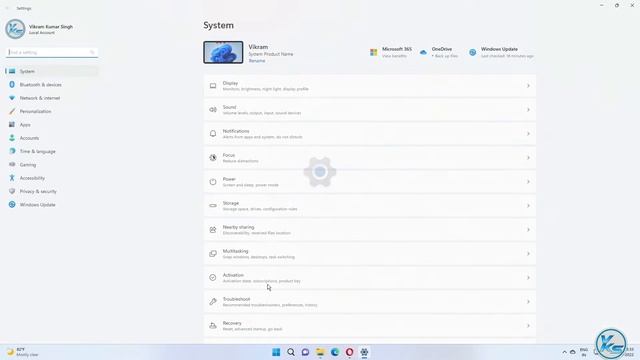
Task: Open the Windows Start button
Action: click(276, 352)
